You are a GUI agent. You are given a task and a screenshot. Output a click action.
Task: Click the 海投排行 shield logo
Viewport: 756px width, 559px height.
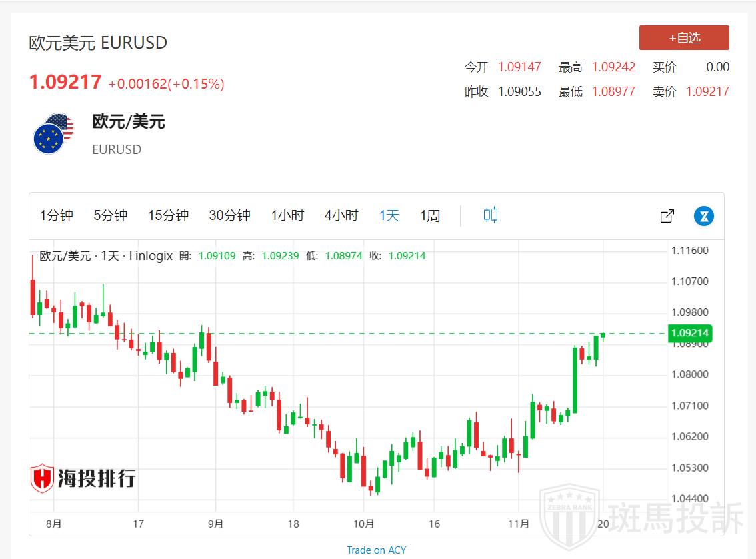click(x=43, y=478)
